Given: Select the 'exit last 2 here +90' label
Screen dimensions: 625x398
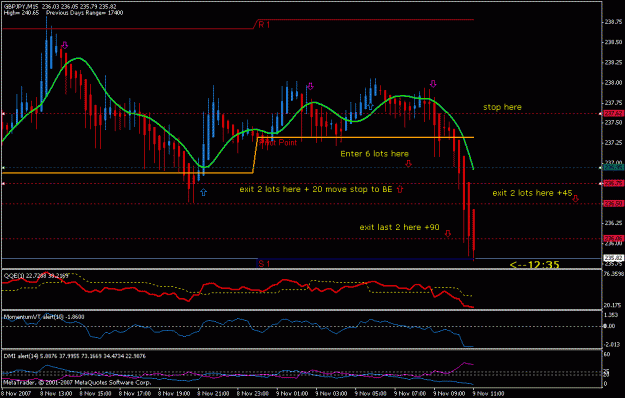Looking at the screenshot, I should pyautogui.click(x=399, y=227).
